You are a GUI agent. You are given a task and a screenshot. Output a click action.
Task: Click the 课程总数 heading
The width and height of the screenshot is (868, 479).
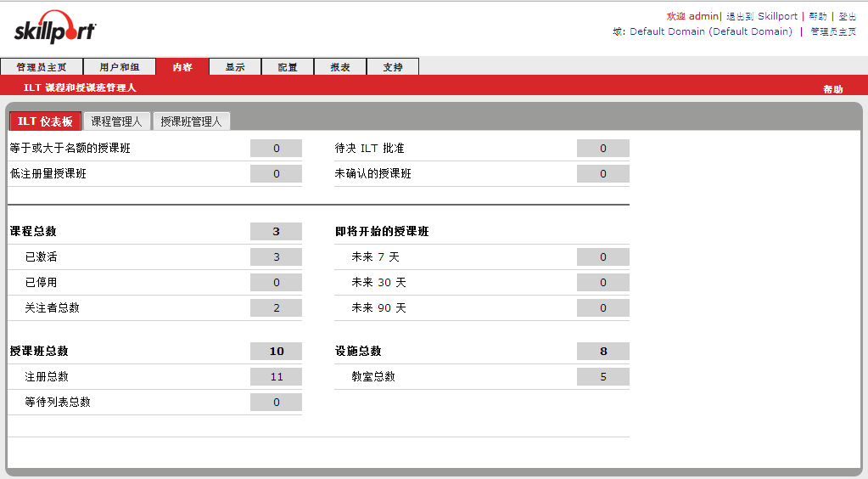tap(33, 231)
